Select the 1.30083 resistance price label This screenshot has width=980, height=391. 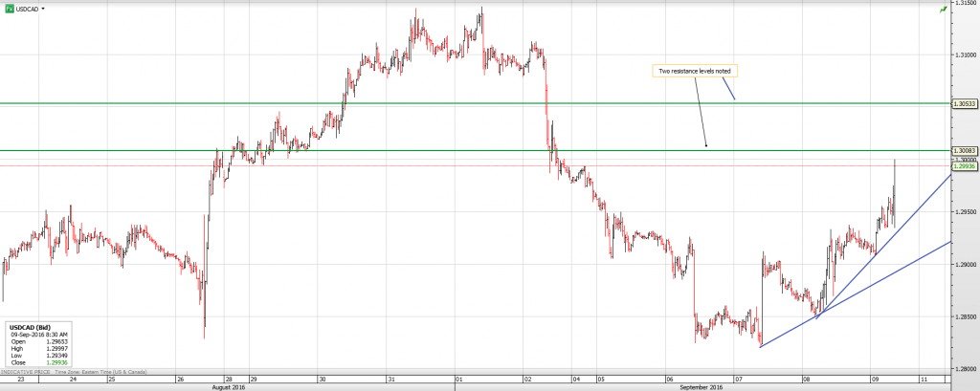pos(963,150)
